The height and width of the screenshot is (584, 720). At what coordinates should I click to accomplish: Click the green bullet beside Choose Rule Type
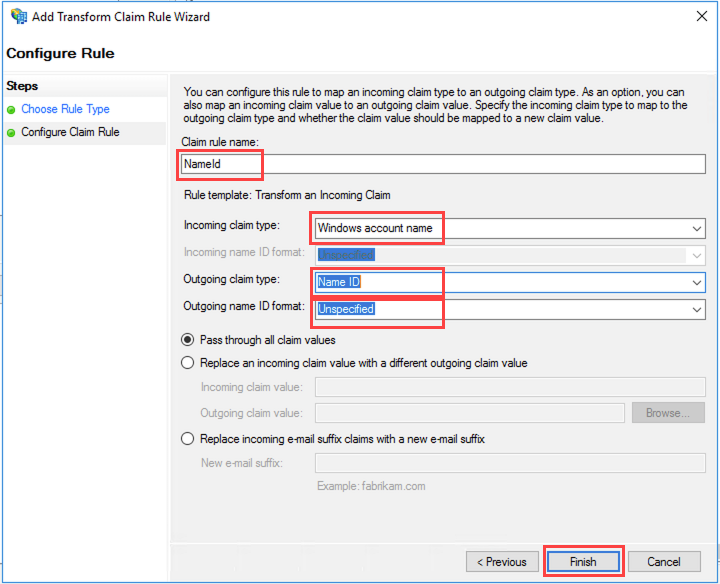coord(11,110)
